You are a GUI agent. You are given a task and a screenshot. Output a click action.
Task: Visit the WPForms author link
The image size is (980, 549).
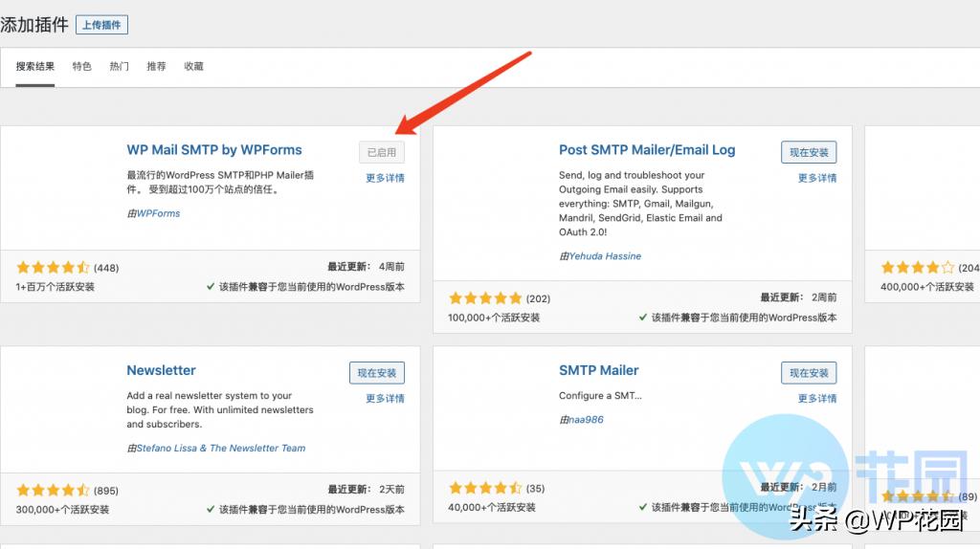tap(158, 213)
